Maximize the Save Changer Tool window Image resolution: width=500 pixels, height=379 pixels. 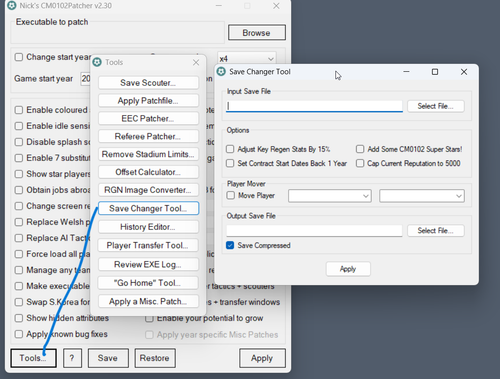[x=435, y=72]
